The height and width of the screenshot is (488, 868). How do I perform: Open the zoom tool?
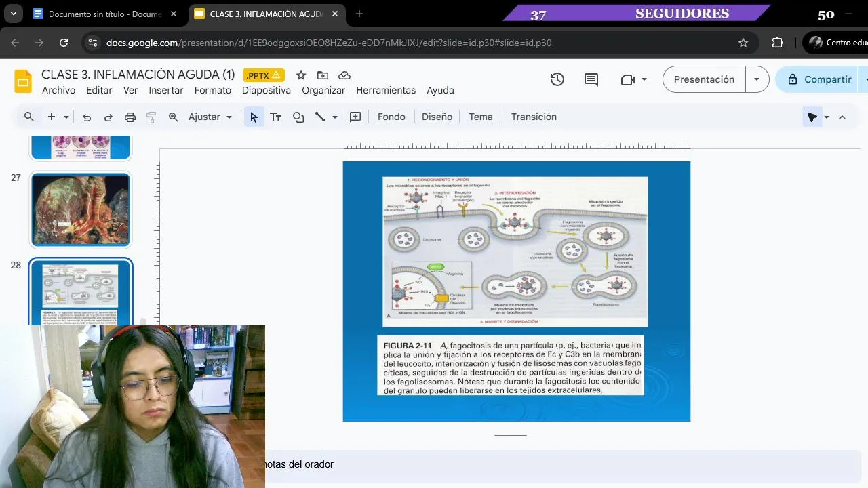coord(173,117)
